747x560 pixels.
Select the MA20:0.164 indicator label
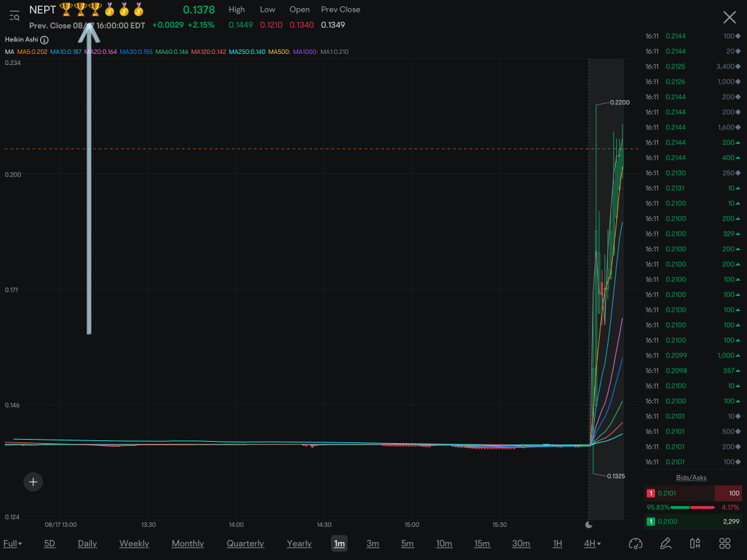(100, 52)
